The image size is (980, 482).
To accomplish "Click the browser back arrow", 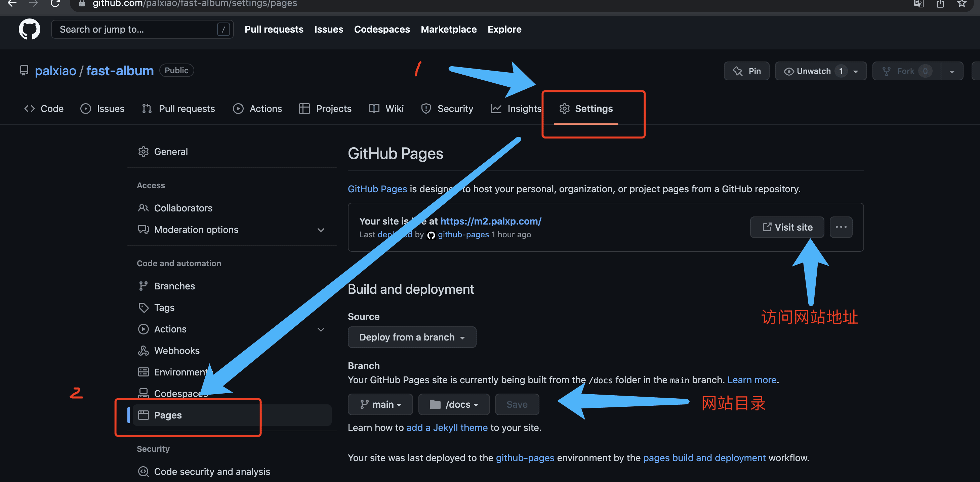I will (x=12, y=3).
